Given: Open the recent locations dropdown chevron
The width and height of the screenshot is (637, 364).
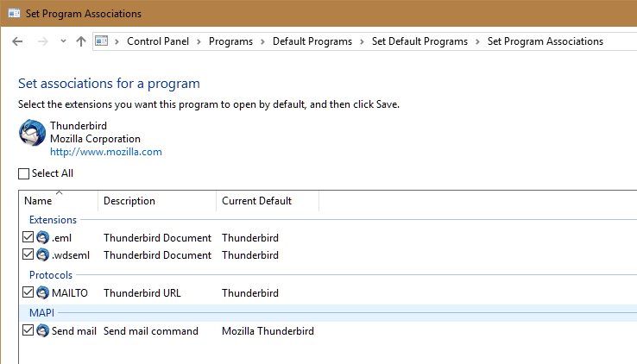Looking at the screenshot, I should pyautogui.click(x=63, y=41).
